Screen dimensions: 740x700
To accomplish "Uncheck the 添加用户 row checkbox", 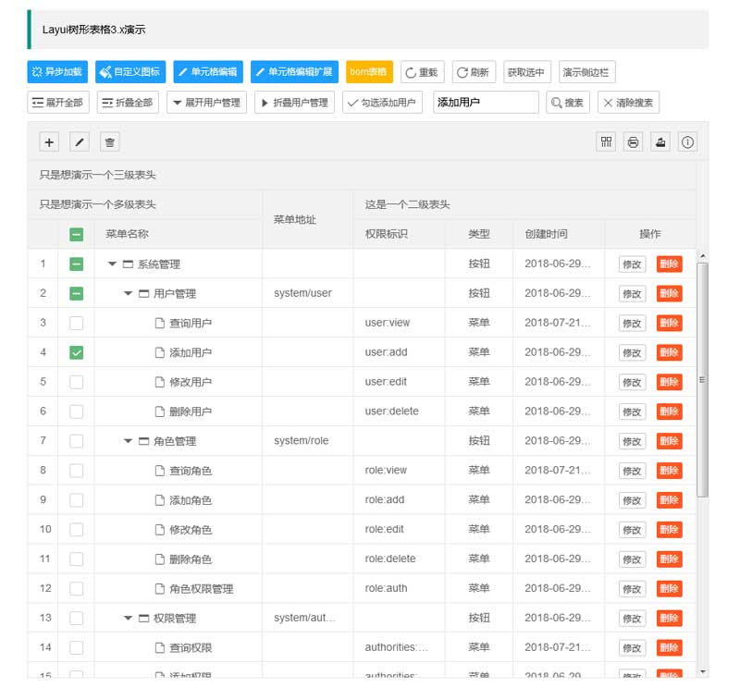I will (76, 352).
